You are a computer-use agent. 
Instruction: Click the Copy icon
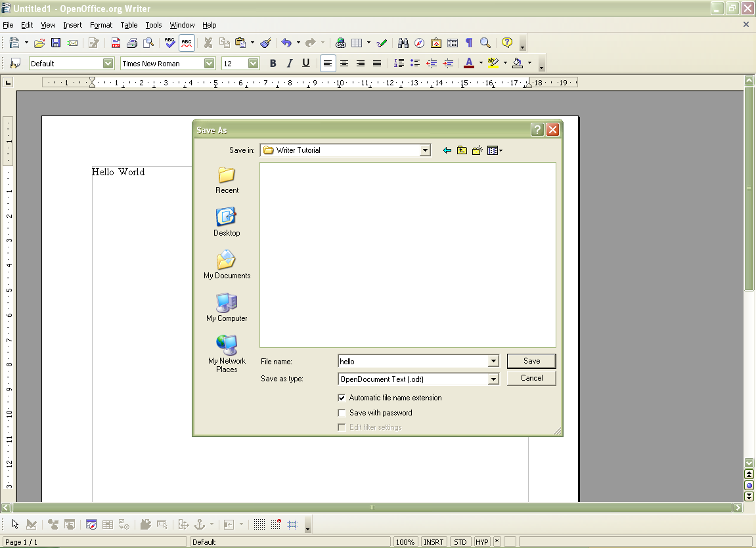point(224,43)
